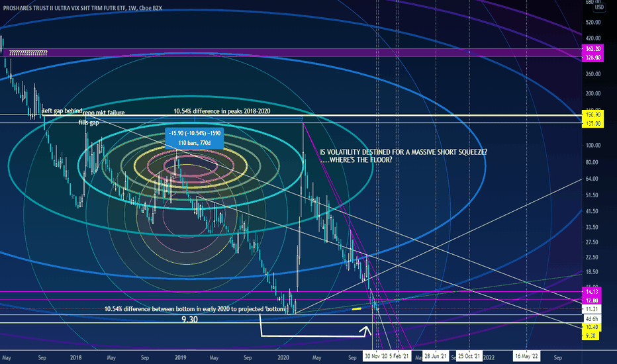Viewport: 617px width, 364px height.
Task: Click the 18.50 price axis value
Action: 592,272
